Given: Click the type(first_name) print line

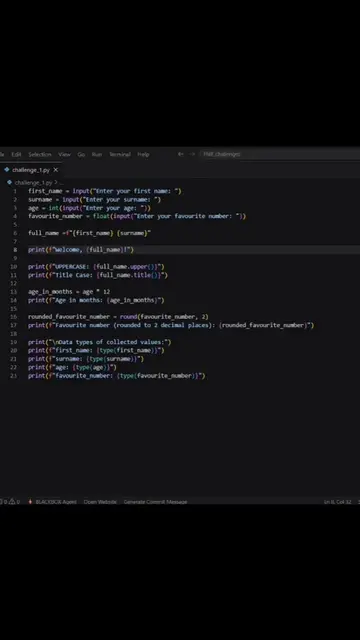Looking at the screenshot, I should point(96,351).
